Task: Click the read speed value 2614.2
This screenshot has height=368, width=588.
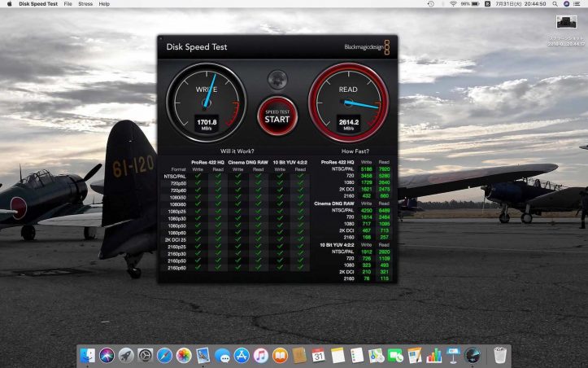Action: tap(349, 122)
